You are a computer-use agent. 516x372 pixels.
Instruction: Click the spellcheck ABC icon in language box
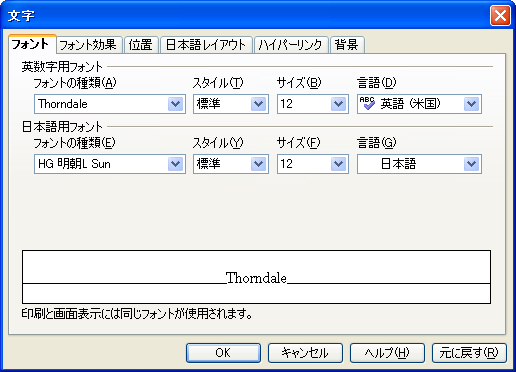pyautogui.click(x=367, y=103)
